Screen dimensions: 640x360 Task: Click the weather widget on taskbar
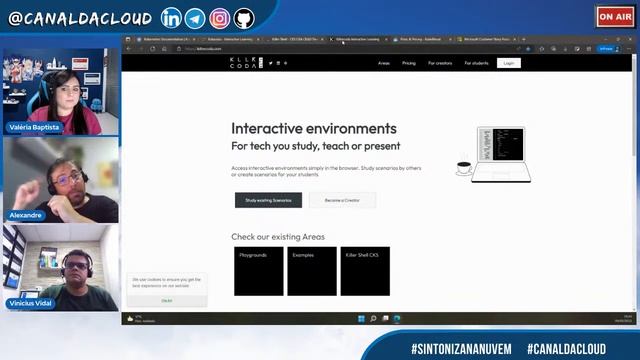coord(141,319)
